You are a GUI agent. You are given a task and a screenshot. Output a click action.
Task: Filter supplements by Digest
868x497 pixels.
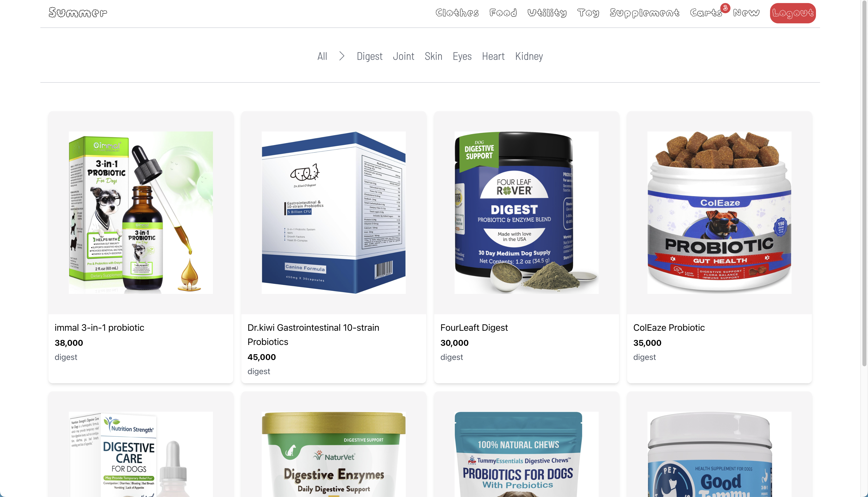(370, 56)
